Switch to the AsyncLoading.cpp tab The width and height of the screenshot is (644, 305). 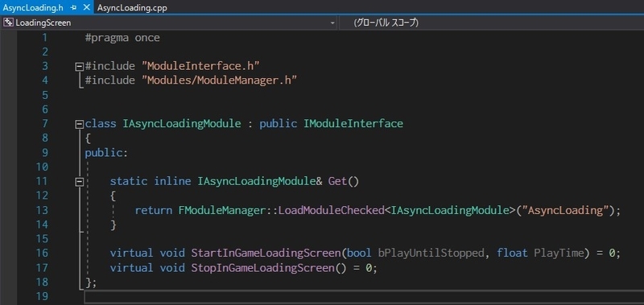(x=132, y=8)
